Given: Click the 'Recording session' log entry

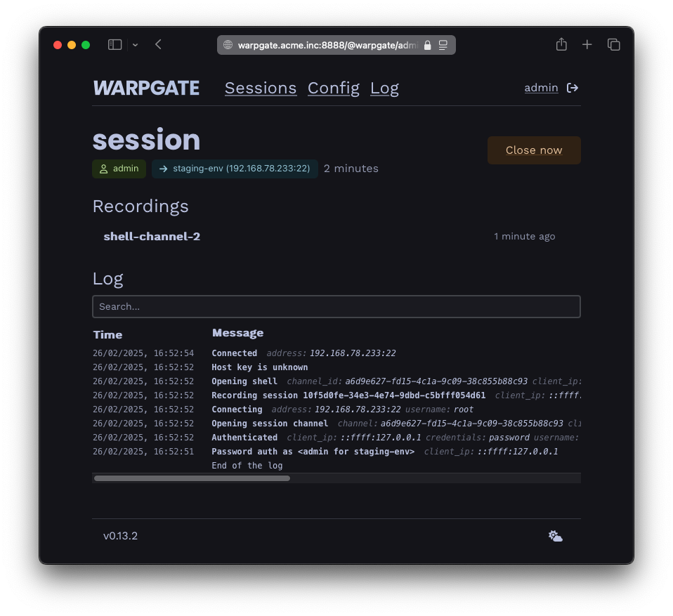Looking at the screenshot, I should click(x=348, y=395).
